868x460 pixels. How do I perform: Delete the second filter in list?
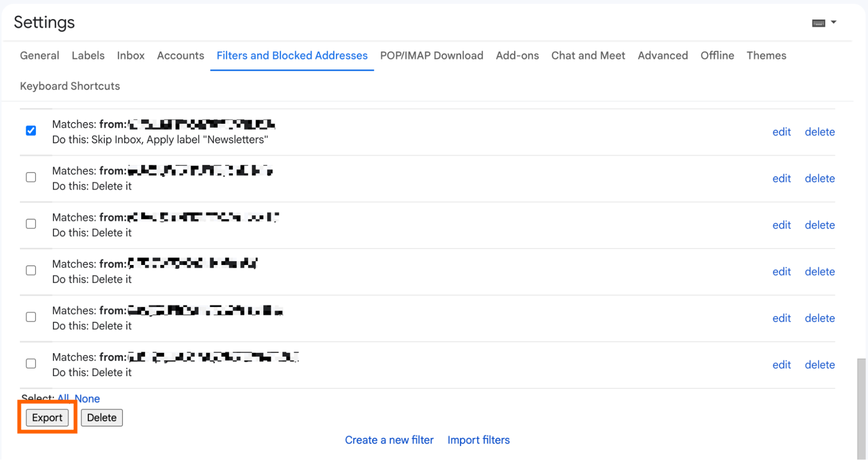coord(820,179)
